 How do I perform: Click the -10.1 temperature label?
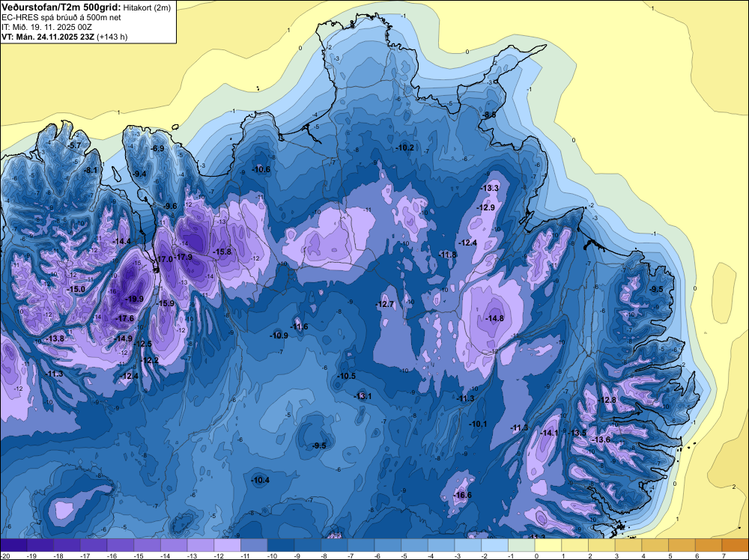click(478, 424)
